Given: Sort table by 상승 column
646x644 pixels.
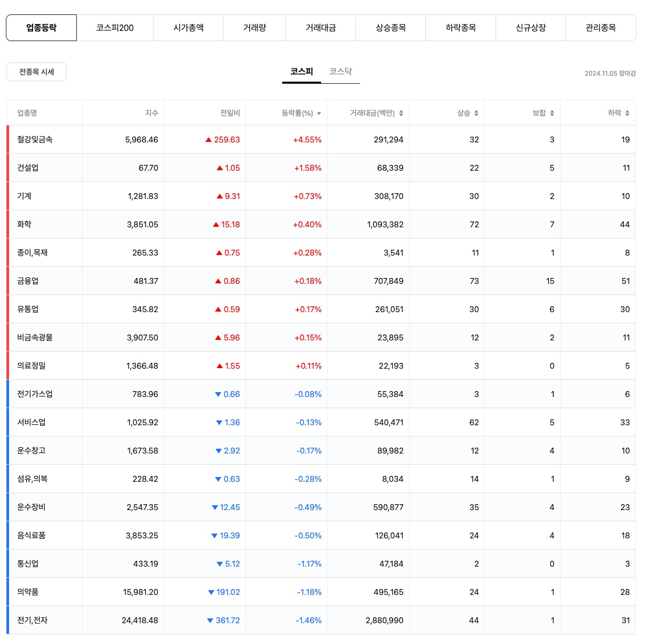Looking at the screenshot, I should [x=468, y=113].
